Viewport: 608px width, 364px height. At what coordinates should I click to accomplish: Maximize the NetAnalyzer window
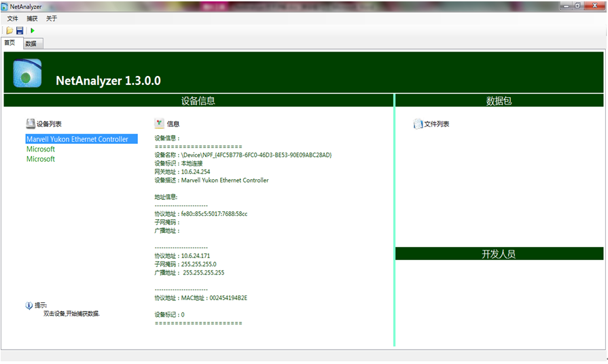pyautogui.click(x=577, y=6)
